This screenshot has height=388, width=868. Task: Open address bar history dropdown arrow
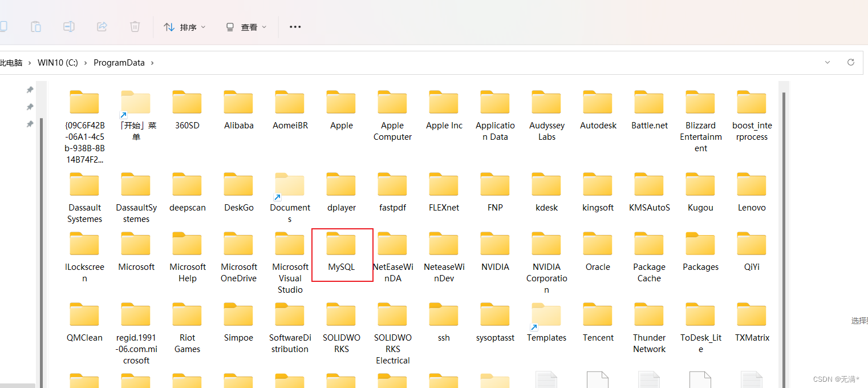tap(828, 62)
